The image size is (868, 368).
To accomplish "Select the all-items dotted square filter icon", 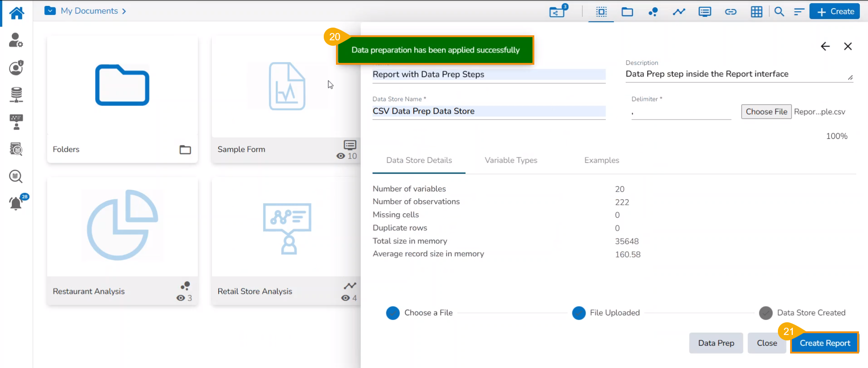I will click(x=601, y=12).
